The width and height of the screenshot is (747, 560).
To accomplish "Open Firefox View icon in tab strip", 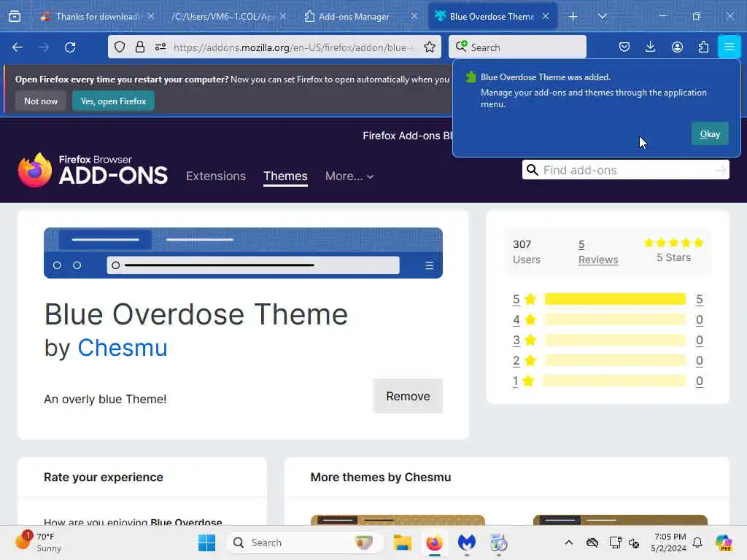I will (x=15, y=17).
